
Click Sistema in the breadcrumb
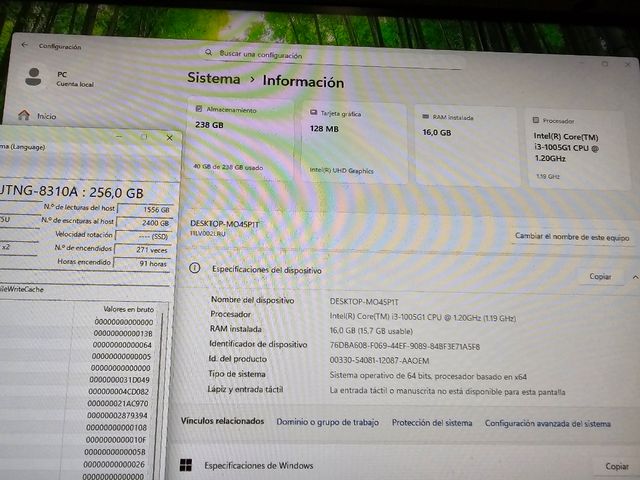pyautogui.click(x=214, y=78)
